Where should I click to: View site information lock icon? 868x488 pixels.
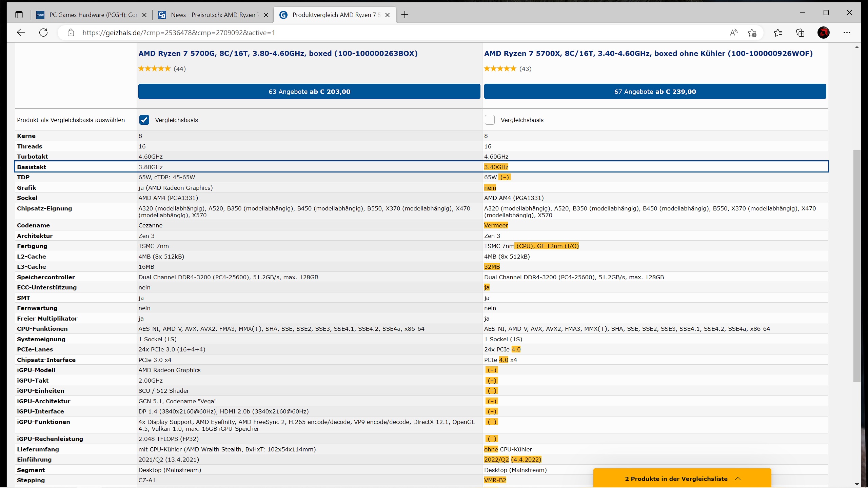click(x=71, y=33)
